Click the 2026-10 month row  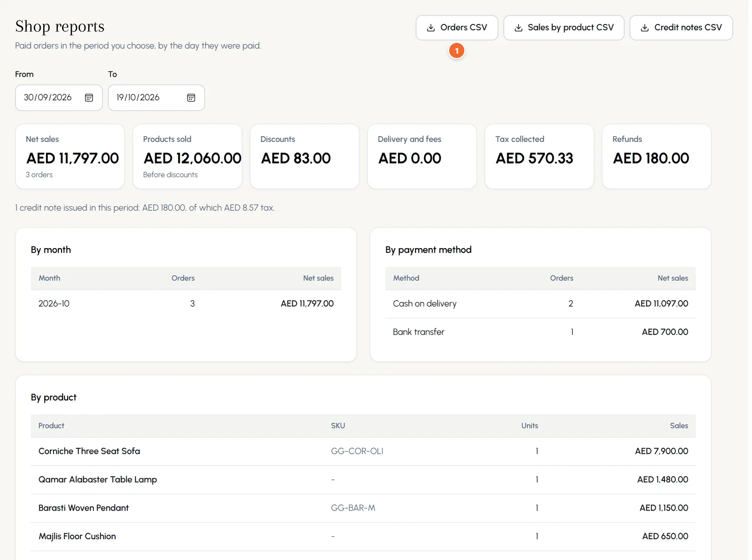(x=186, y=304)
